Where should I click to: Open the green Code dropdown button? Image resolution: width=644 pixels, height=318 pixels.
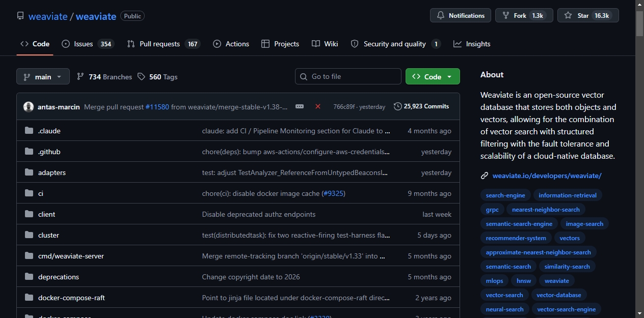(433, 76)
